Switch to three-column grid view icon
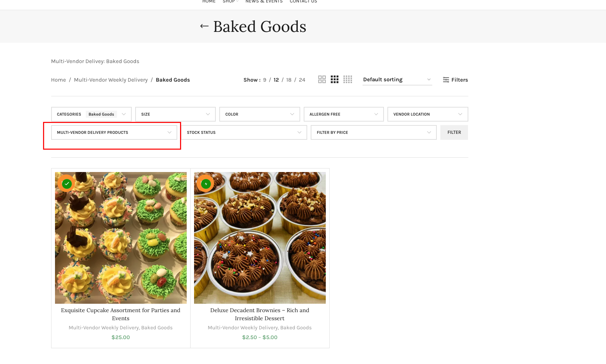606x364 pixels. tap(335, 80)
